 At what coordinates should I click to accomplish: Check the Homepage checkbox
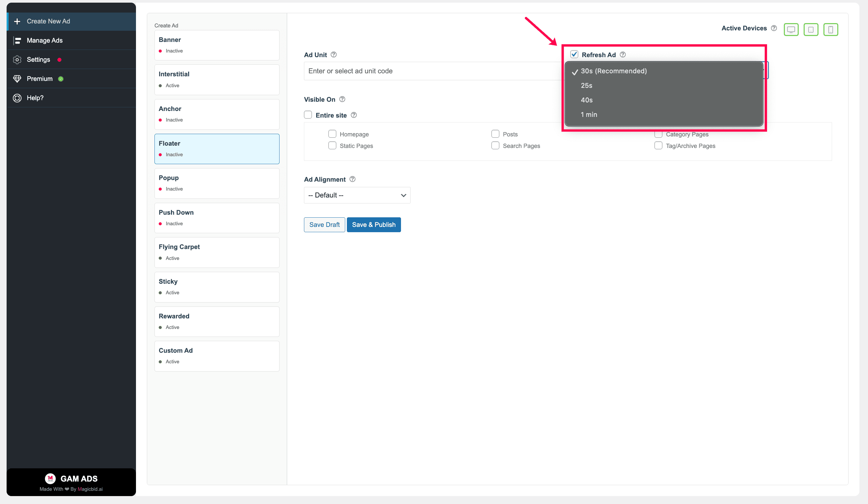point(332,134)
